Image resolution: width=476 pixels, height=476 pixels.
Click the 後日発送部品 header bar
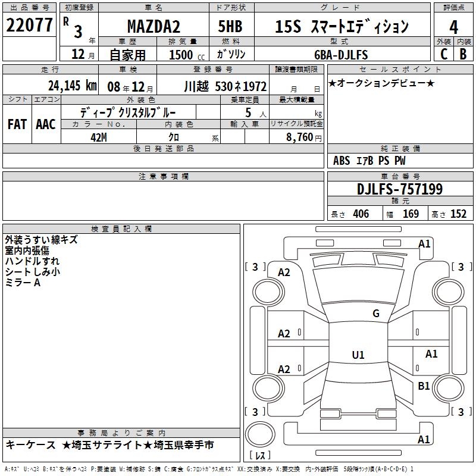pos(163,148)
